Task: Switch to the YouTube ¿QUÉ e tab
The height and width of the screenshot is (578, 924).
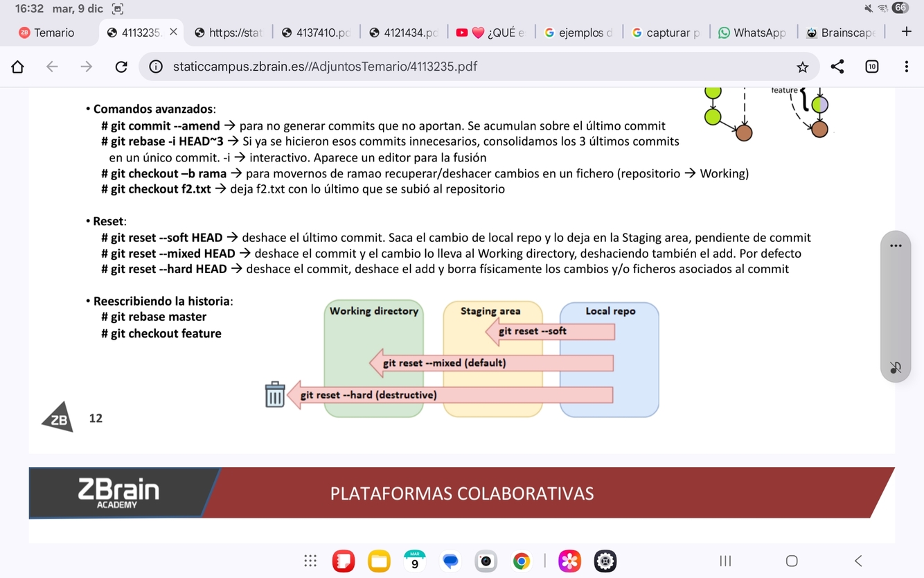Action: coord(491,33)
